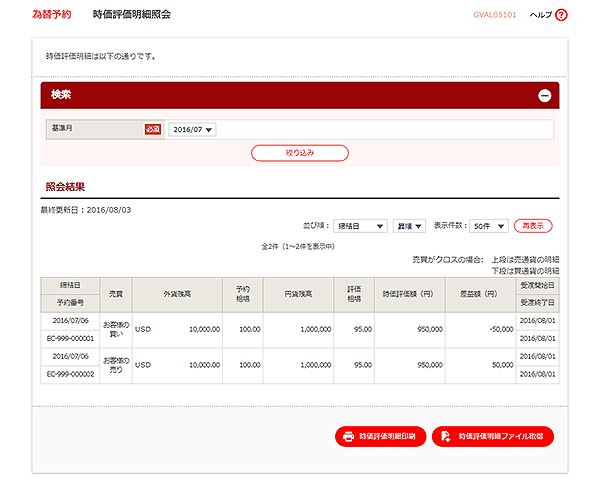Click the 時価評価明細印刷 print button
Image resolution: width=600 pixels, height=489 pixels.
pyautogui.click(x=380, y=436)
